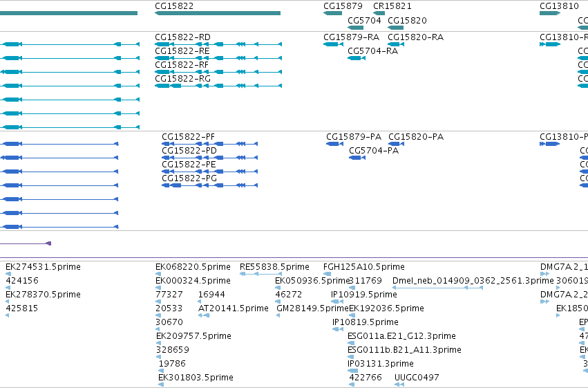Open the CG5704-RA transcript label
Screen dimensions: 588x388
[x=372, y=51]
